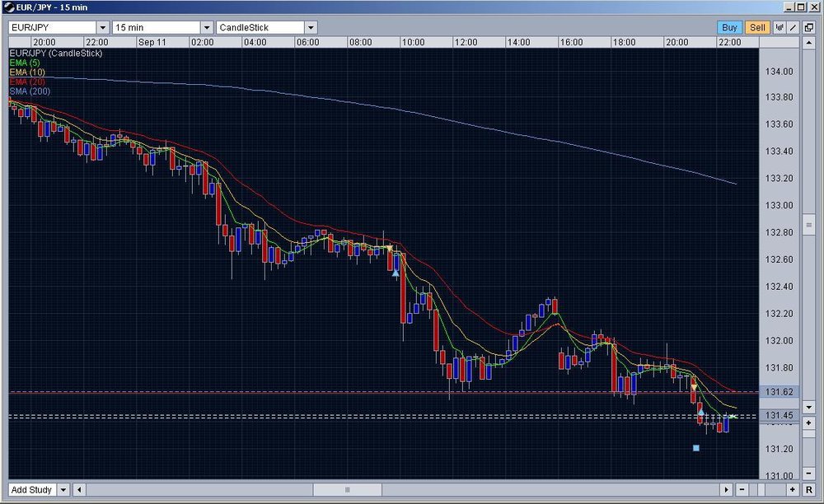Click the Sep 11 date label
The width and height of the screenshot is (824, 504).
tap(152, 43)
